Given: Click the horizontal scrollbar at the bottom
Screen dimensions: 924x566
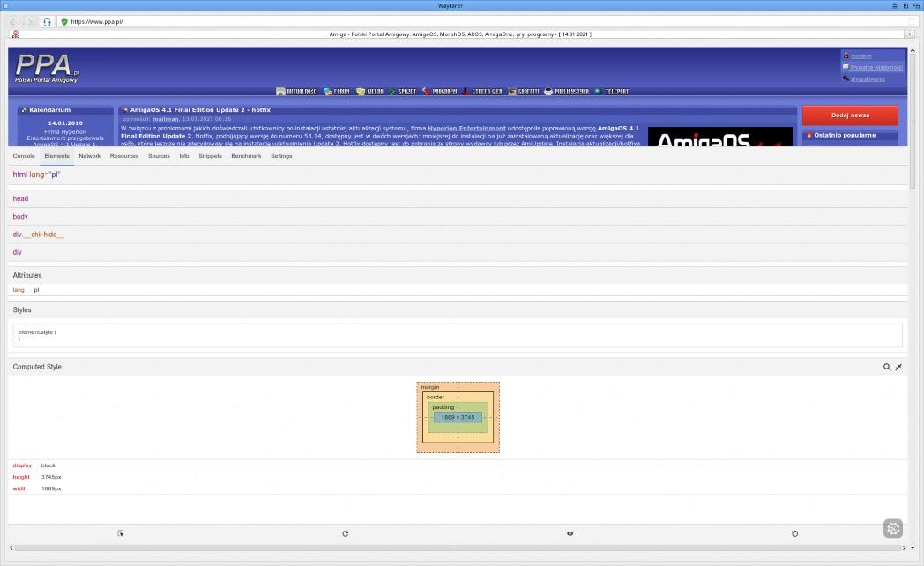Looking at the screenshot, I should click(x=458, y=547).
